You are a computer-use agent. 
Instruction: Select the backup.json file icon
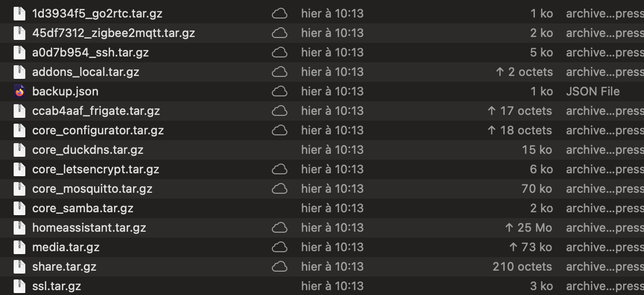pyautogui.click(x=19, y=92)
